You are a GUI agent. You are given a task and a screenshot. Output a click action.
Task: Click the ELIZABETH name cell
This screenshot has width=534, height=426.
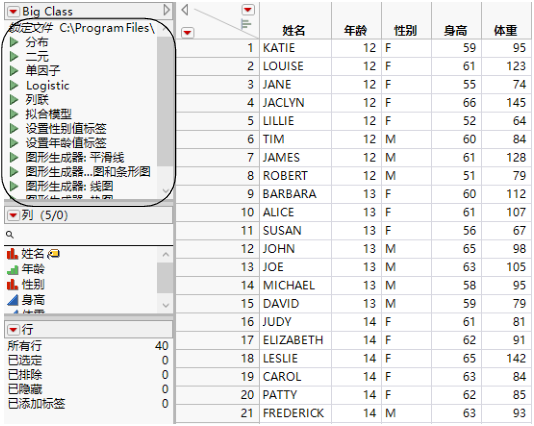pyautogui.click(x=295, y=340)
